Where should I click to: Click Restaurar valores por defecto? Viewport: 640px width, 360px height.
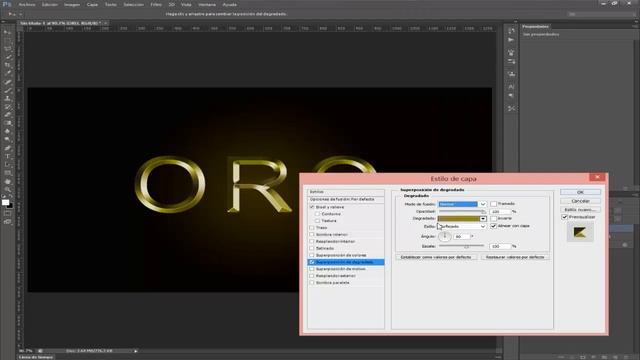point(515,257)
